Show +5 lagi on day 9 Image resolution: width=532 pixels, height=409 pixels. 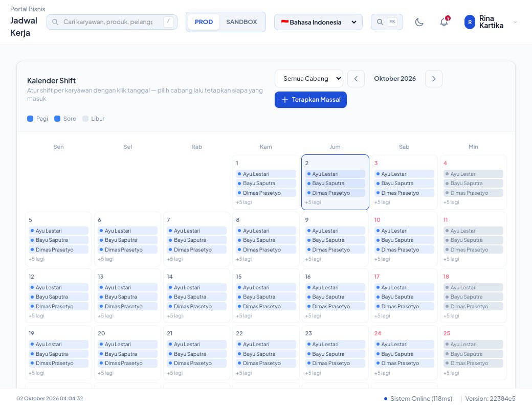click(x=313, y=259)
